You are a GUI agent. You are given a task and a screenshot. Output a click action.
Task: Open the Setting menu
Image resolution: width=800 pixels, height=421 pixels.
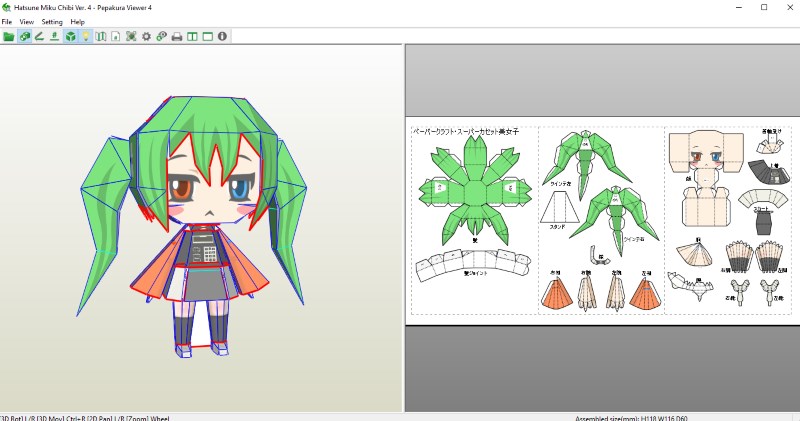[52, 22]
